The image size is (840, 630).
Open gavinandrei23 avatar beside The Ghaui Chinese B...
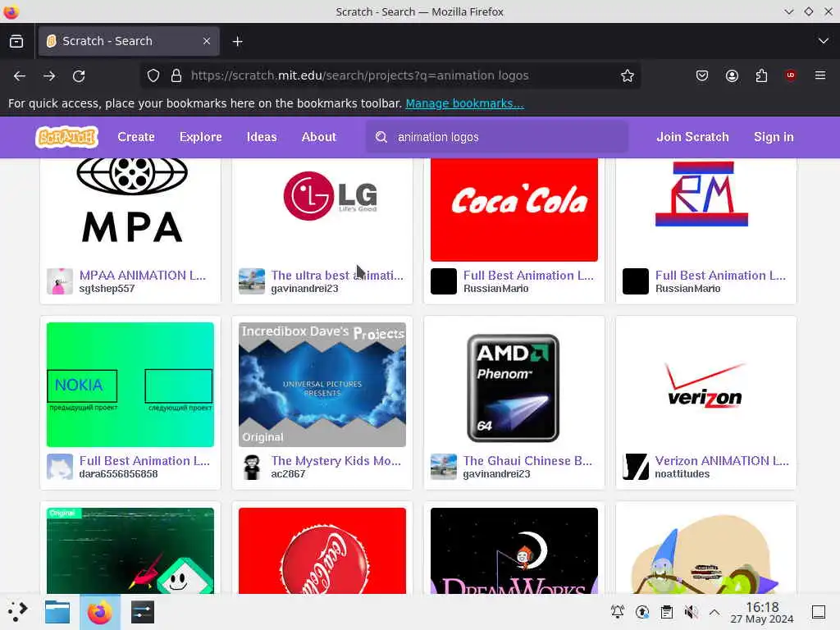[444, 467]
